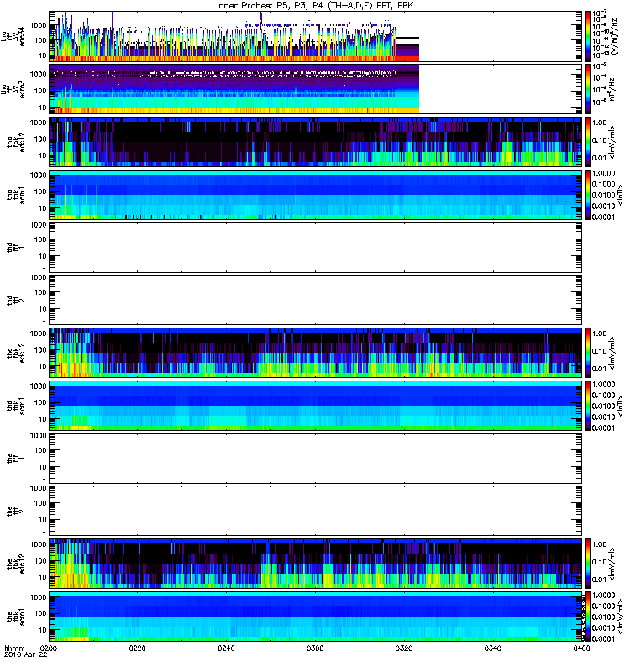
Task: Click the 'tha fff 32 scm3' y-axis label
Action: pos(13,89)
